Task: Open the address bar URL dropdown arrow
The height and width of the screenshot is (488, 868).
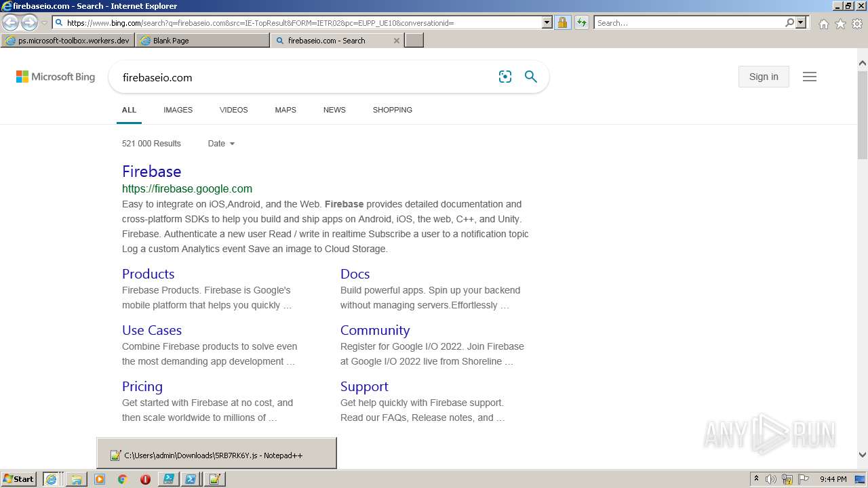Action: click(x=547, y=22)
